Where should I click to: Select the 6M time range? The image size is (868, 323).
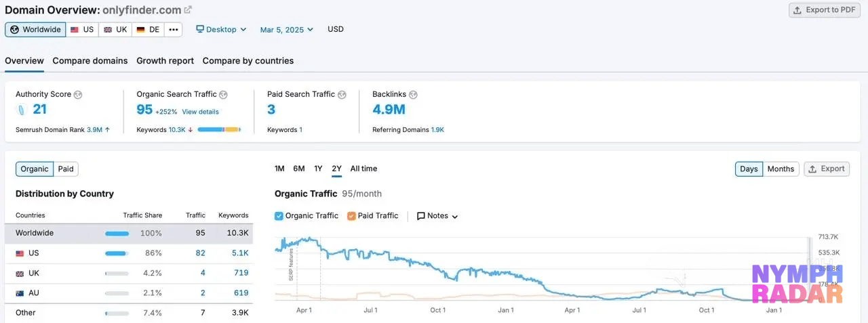point(299,169)
